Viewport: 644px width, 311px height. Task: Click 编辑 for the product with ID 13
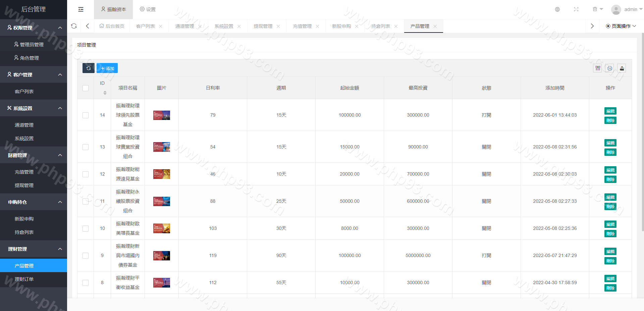(x=610, y=143)
